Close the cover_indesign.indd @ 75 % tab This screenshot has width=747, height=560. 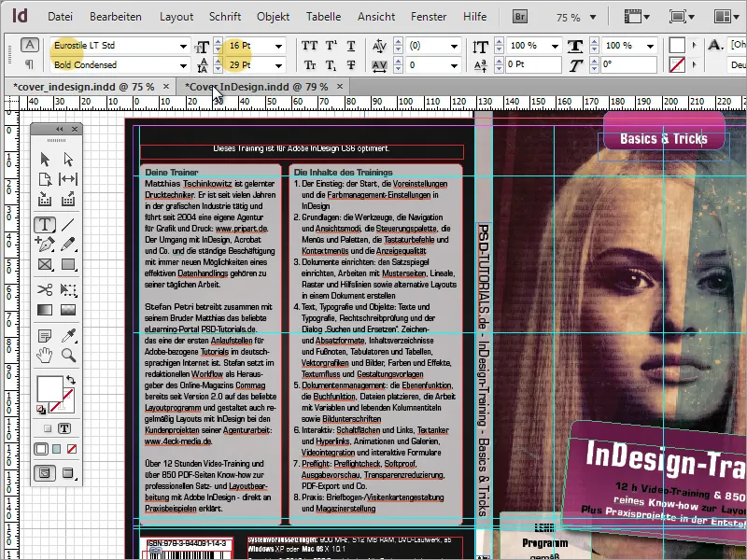(x=166, y=87)
